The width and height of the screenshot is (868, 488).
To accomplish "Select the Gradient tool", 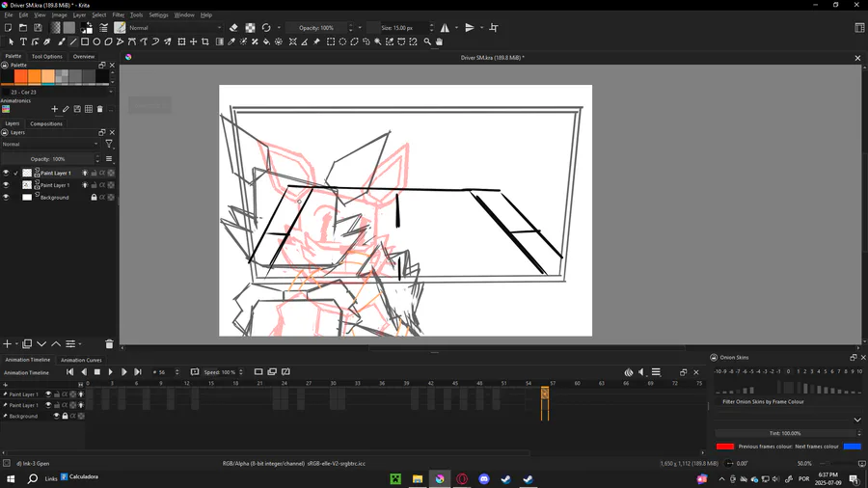I will [220, 41].
